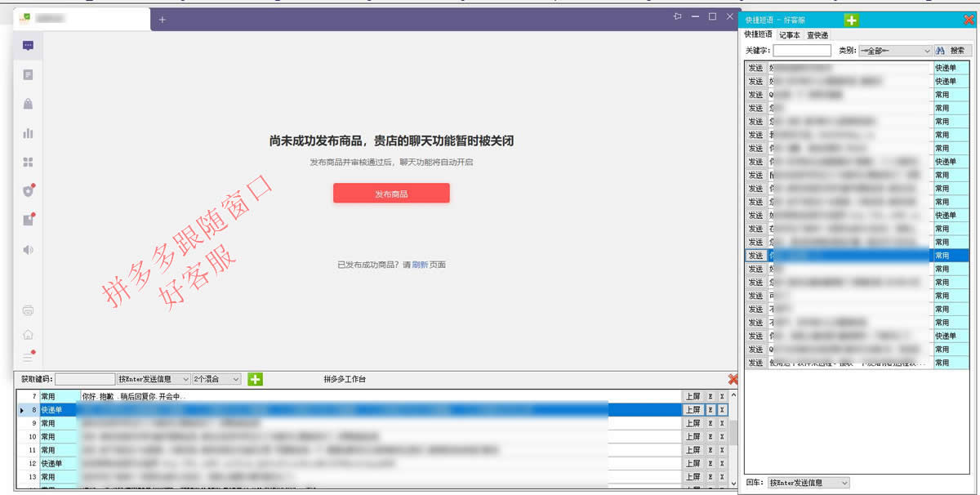Switch to the 查快递 tab
This screenshot has height=495, width=980.
[817, 35]
